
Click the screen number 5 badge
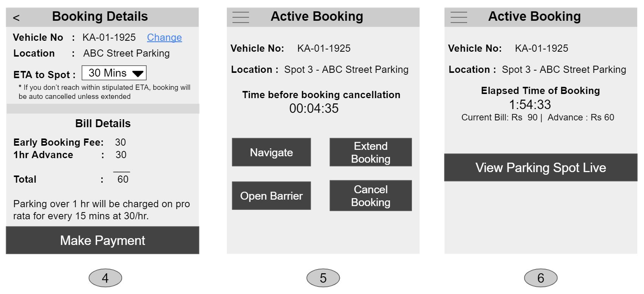click(323, 278)
